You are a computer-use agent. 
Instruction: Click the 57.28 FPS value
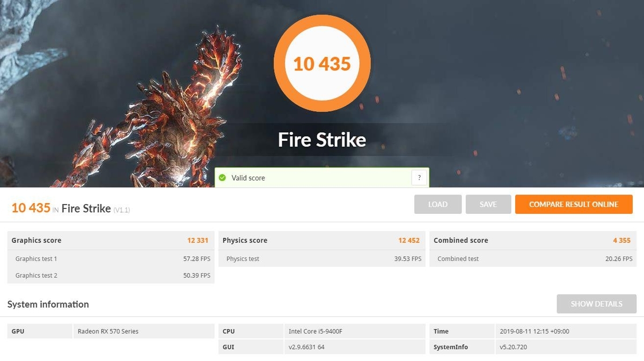tap(196, 258)
